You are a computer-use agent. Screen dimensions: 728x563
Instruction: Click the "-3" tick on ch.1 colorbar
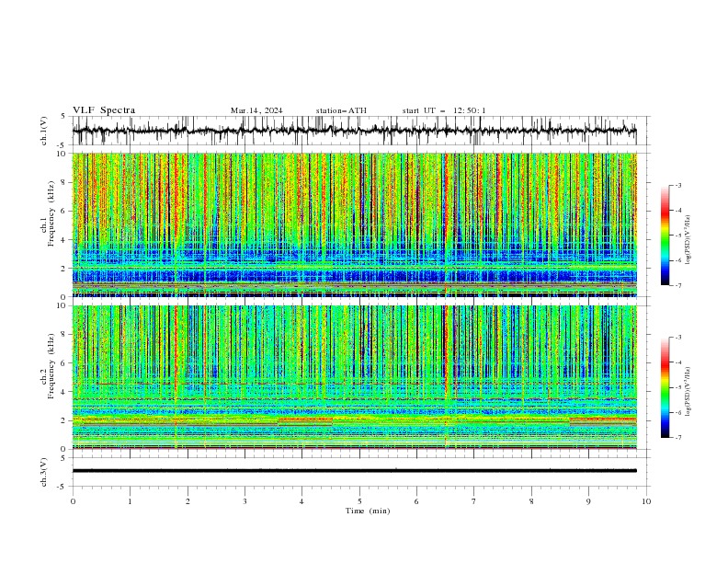[677, 185]
